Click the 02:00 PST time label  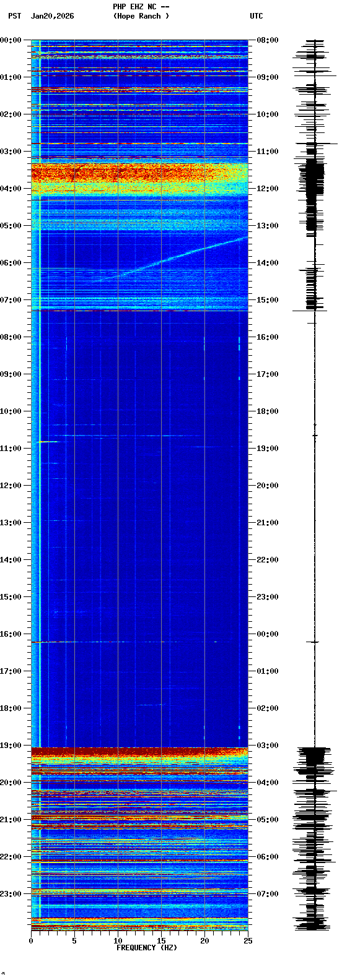tap(11, 114)
